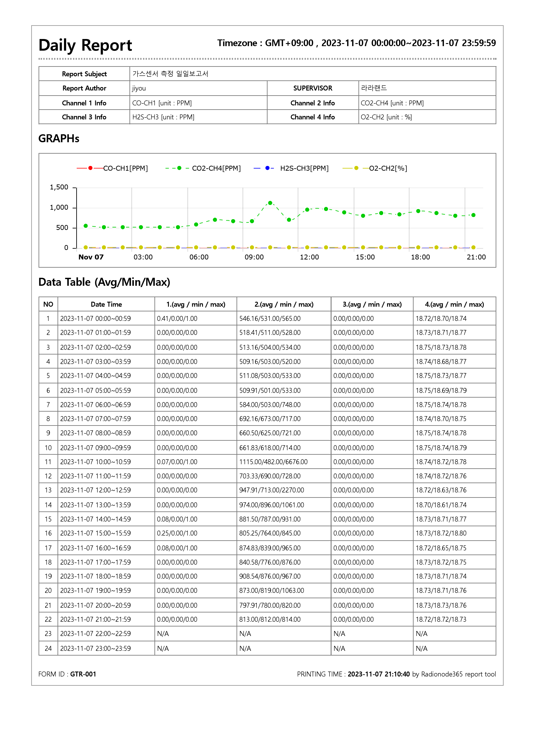534x756 pixels.
Task: Click the 'Daily Report' title
Action: (85, 45)
